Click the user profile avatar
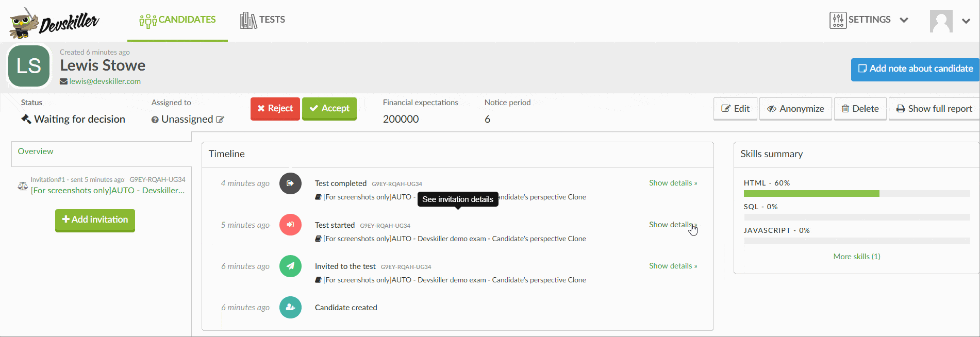This screenshot has width=980, height=337. pyautogui.click(x=941, y=21)
